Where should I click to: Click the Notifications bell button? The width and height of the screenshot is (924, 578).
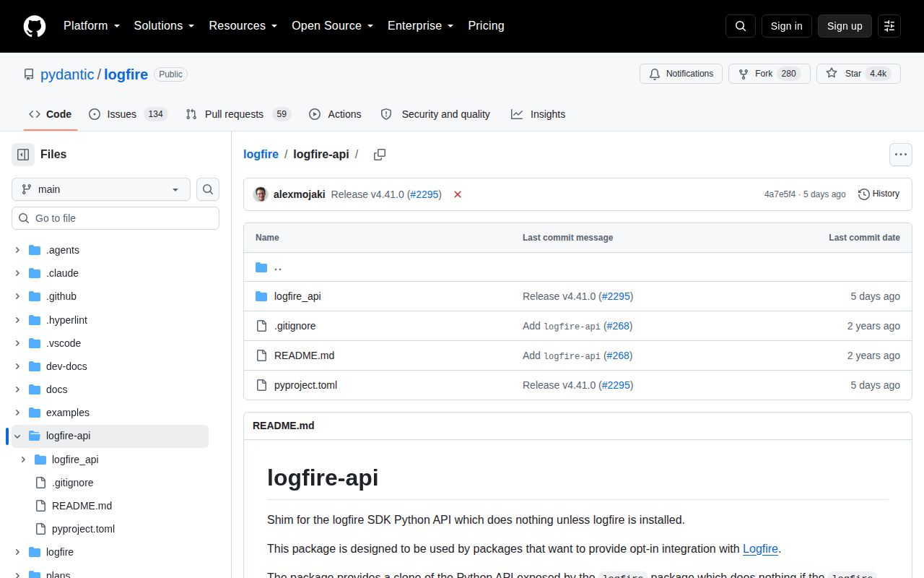(681, 74)
